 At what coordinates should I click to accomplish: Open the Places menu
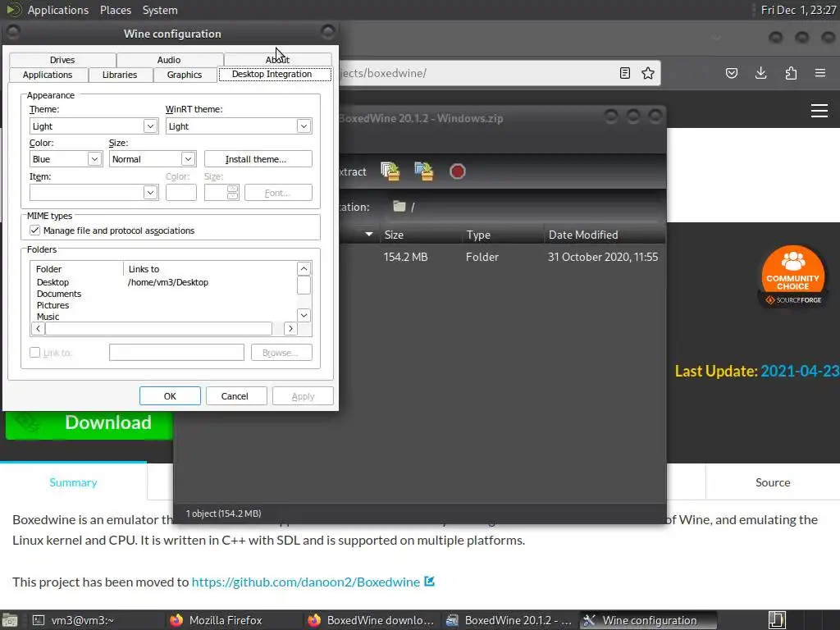[116, 10]
